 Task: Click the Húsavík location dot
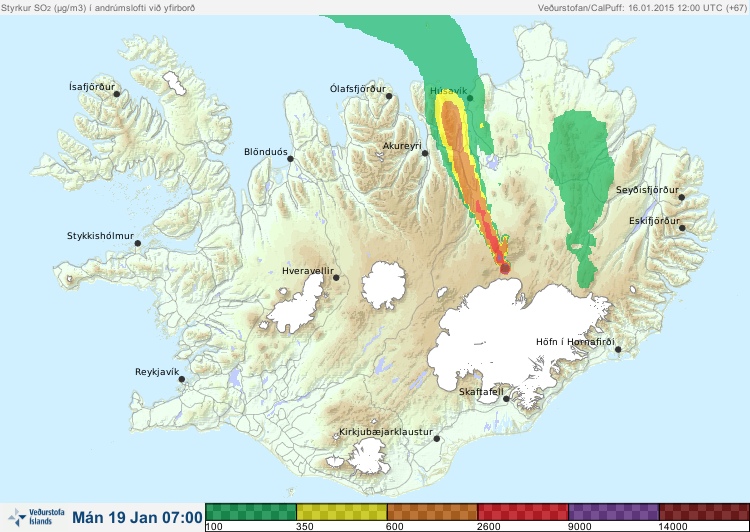(x=470, y=98)
